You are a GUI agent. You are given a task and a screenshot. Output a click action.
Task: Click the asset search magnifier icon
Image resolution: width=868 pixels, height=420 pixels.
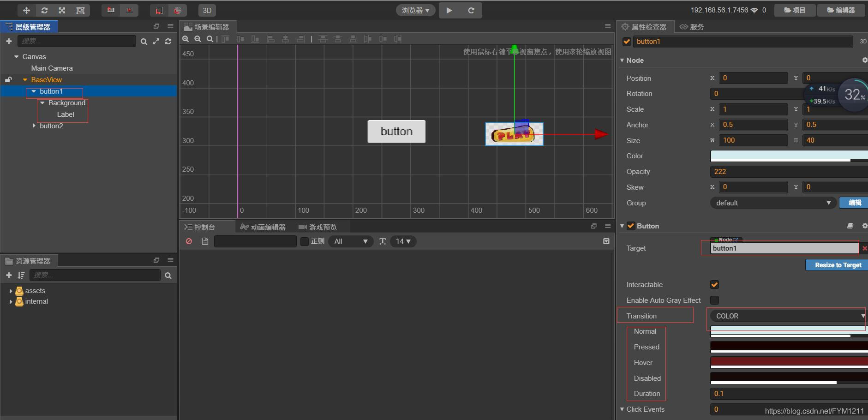pos(168,276)
